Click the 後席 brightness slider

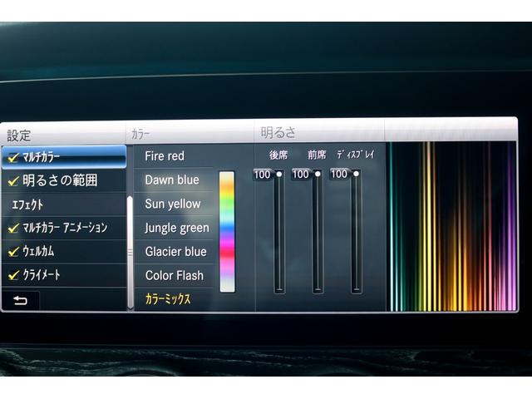[278, 231]
